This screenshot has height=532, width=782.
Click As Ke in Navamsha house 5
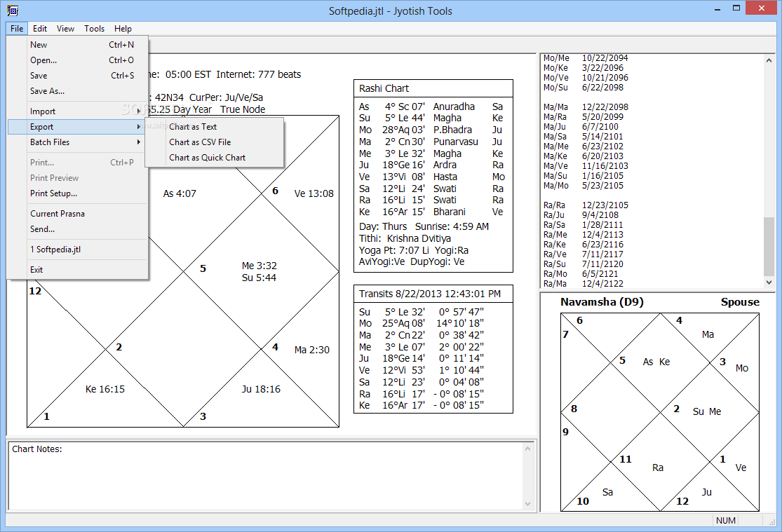click(x=656, y=362)
